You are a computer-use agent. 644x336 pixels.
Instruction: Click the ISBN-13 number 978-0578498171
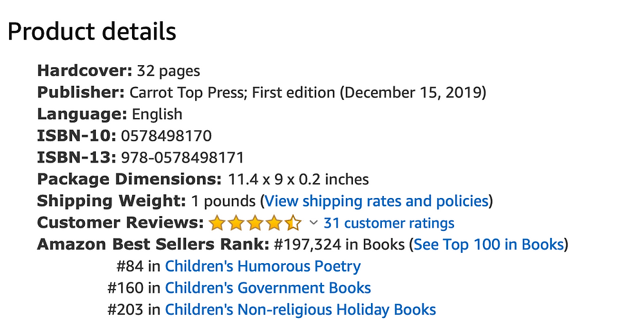pyautogui.click(x=183, y=157)
